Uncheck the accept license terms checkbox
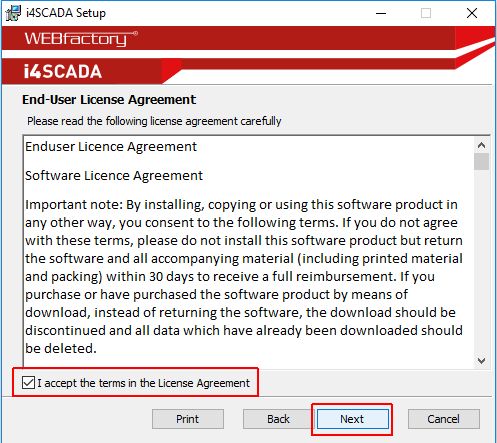This screenshot has height=443, width=497. pyautogui.click(x=28, y=382)
